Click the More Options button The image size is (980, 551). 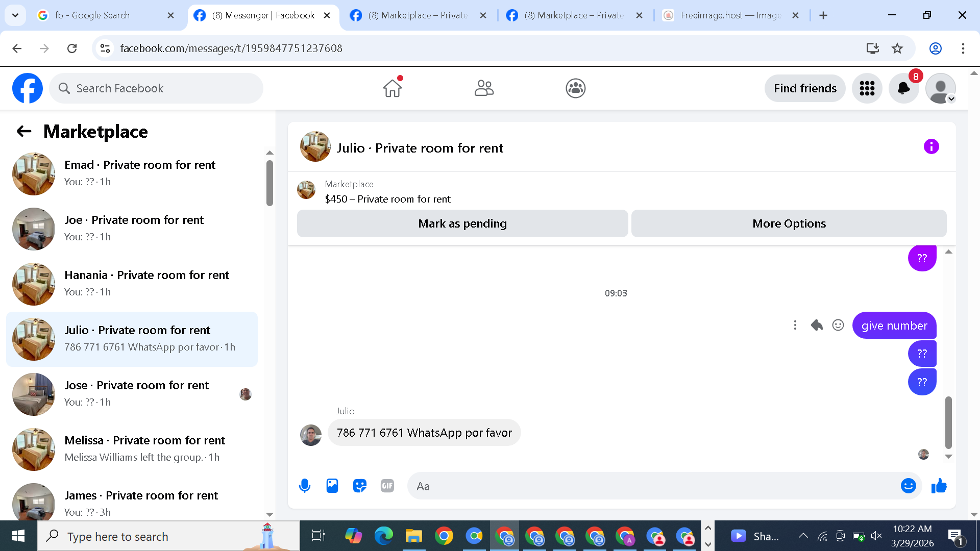(789, 223)
